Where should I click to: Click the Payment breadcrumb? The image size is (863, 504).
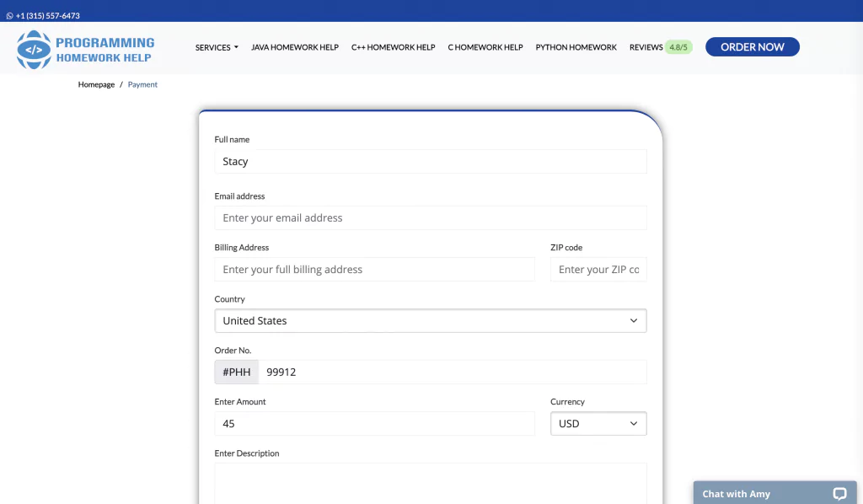coord(142,85)
